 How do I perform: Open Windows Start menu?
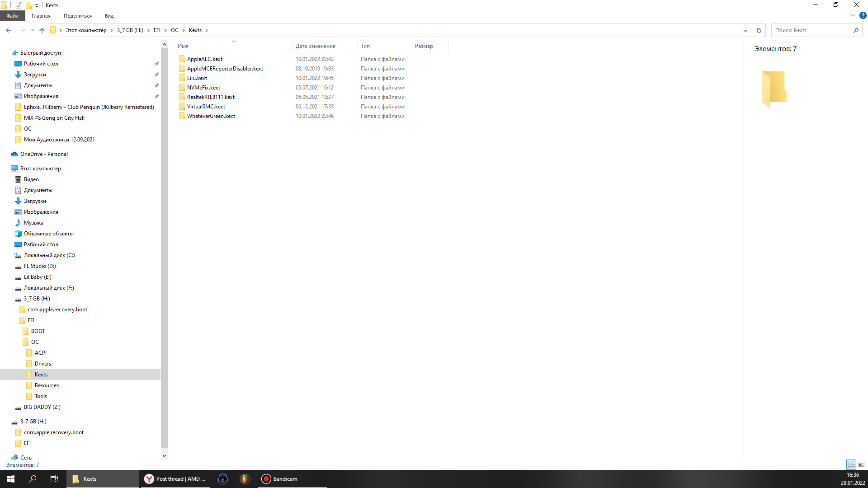pyautogui.click(x=11, y=479)
